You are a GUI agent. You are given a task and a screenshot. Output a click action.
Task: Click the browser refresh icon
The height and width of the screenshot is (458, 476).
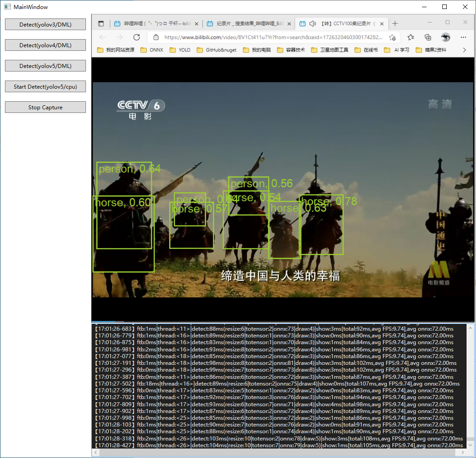137,37
